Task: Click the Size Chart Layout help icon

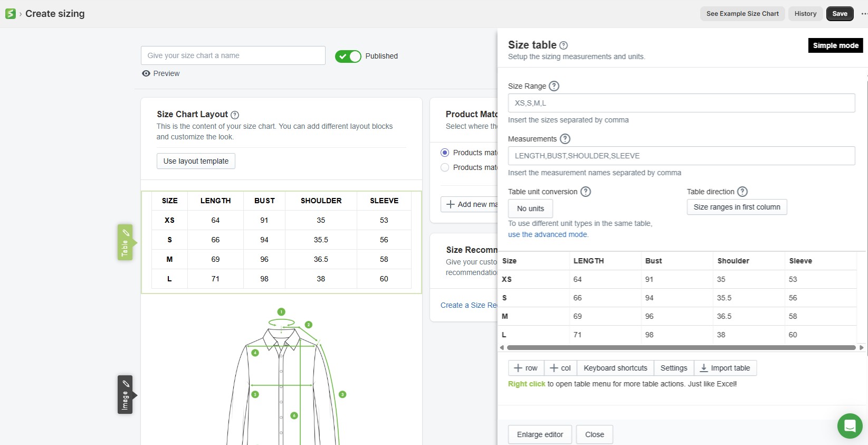Action: coord(235,115)
